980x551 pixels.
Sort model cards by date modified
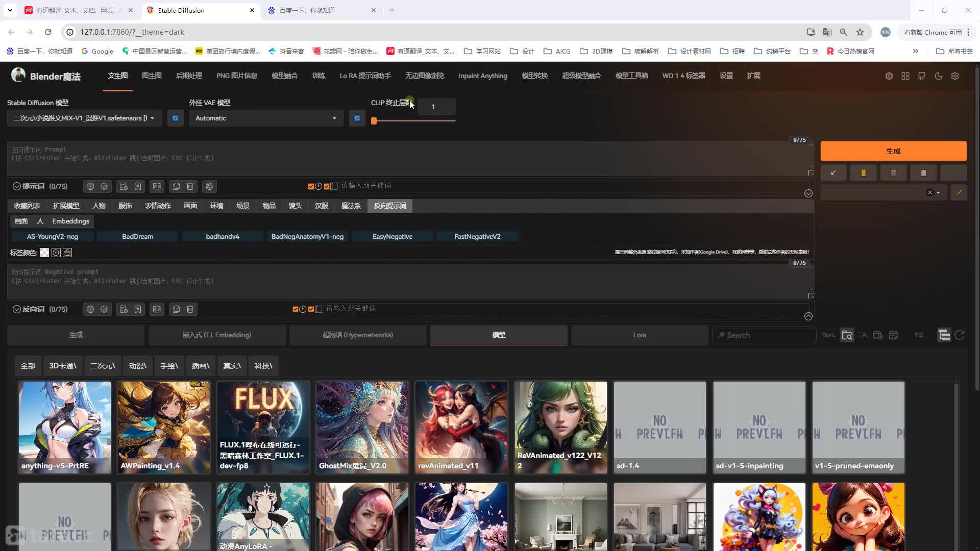pos(894,336)
